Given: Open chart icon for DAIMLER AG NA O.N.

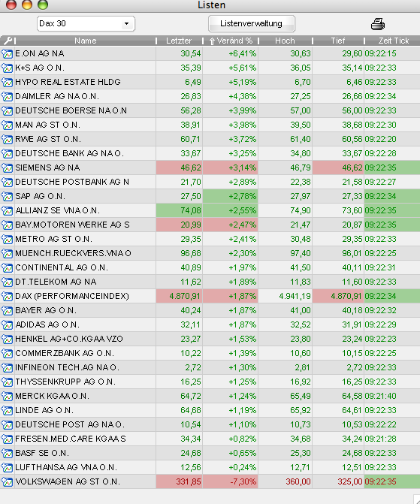Looking at the screenshot, I should click(x=7, y=96).
